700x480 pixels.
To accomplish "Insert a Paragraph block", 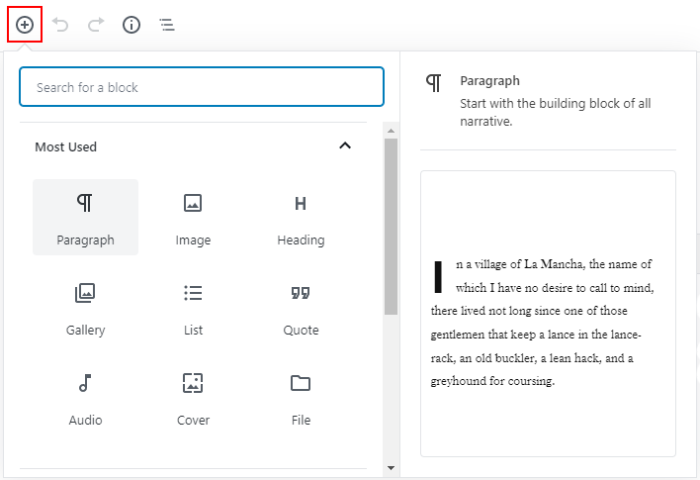I will 85,217.
